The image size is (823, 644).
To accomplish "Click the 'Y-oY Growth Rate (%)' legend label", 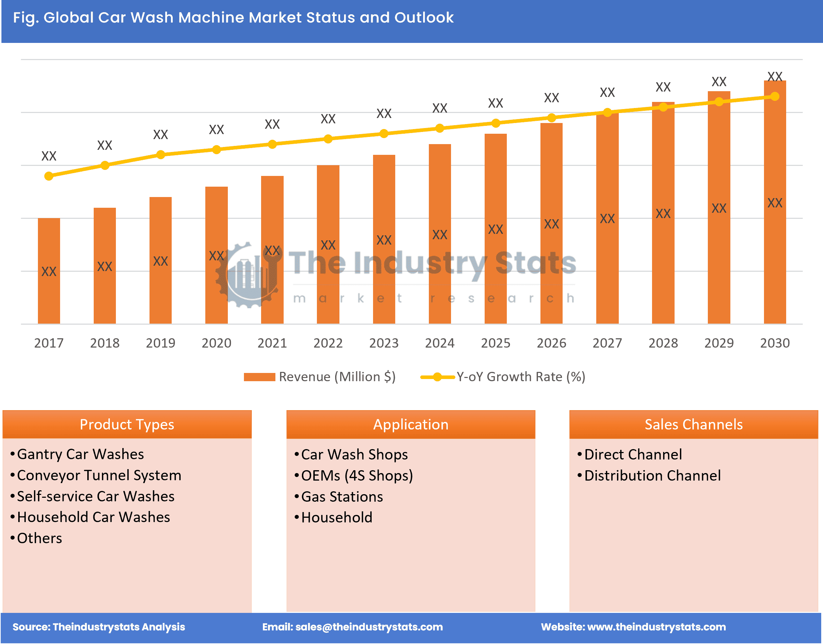I will tap(521, 377).
